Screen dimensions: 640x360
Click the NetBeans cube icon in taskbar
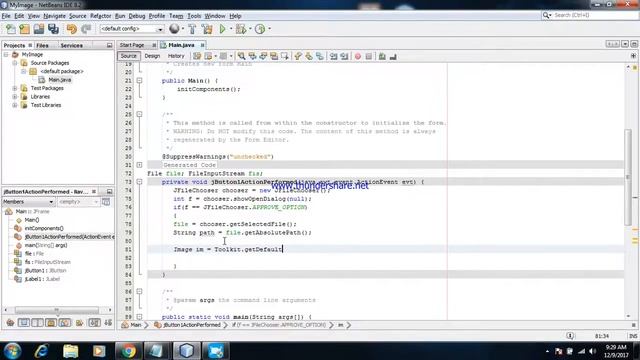pyautogui.click(x=186, y=351)
